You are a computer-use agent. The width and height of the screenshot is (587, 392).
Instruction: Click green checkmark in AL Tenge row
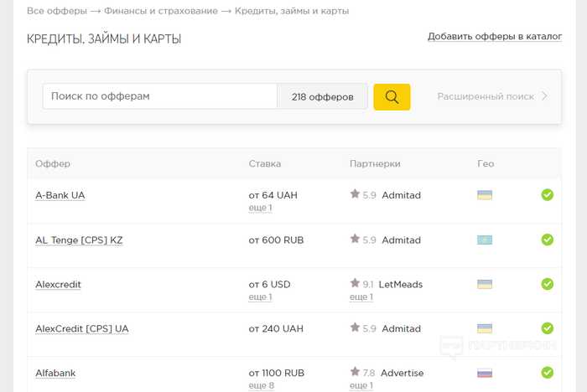pos(547,240)
